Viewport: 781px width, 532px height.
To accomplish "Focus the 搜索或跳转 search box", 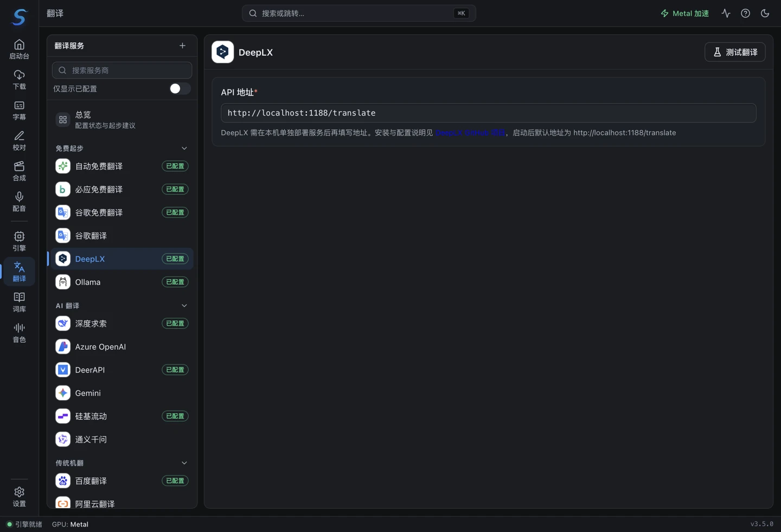I will click(359, 14).
